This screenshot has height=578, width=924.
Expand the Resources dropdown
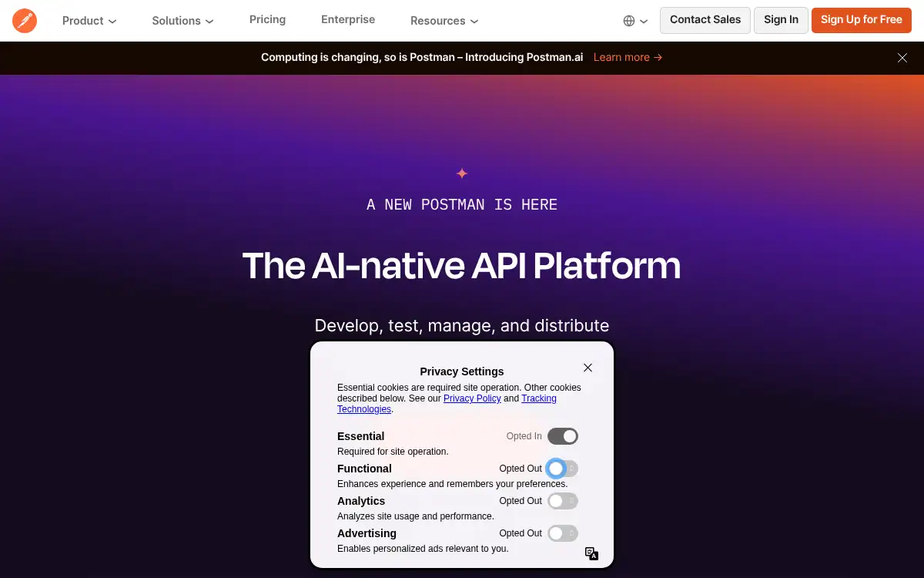pyautogui.click(x=444, y=21)
